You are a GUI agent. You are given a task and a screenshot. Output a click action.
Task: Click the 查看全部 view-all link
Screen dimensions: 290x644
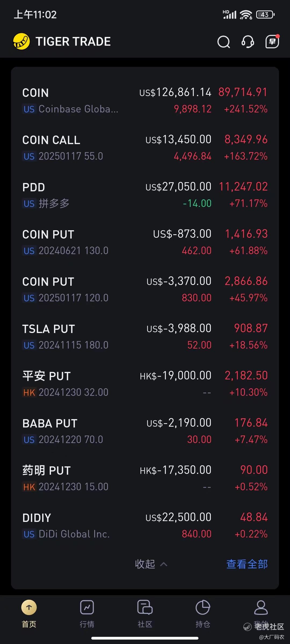click(247, 564)
